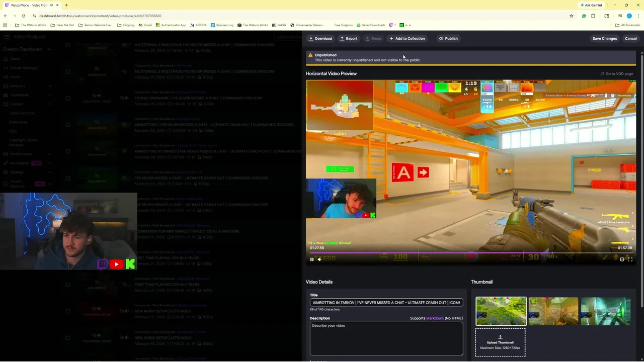Open the Hear Me Out bookmark folder
Screen dimensions: 644x362
62,25
